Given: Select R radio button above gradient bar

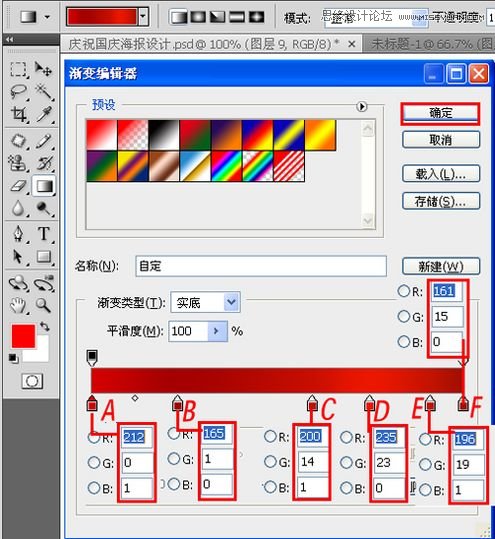Looking at the screenshot, I should [x=404, y=291].
